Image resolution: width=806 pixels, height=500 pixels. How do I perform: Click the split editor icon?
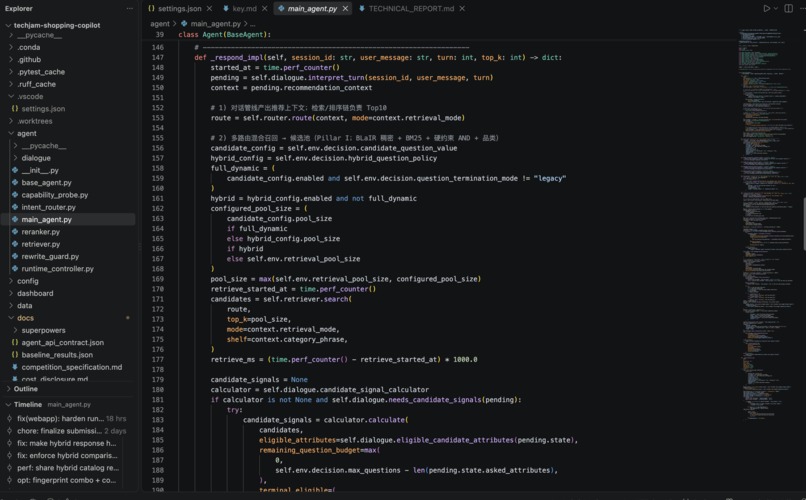tap(788, 8)
